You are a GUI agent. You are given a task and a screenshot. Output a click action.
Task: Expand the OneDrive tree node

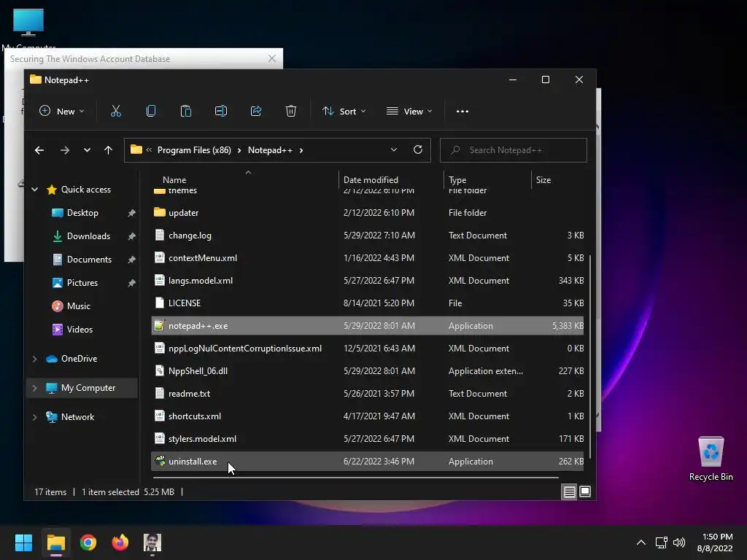coord(34,359)
